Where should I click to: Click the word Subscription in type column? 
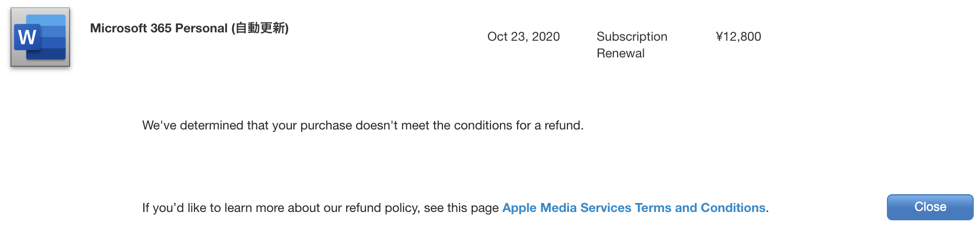(x=631, y=37)
